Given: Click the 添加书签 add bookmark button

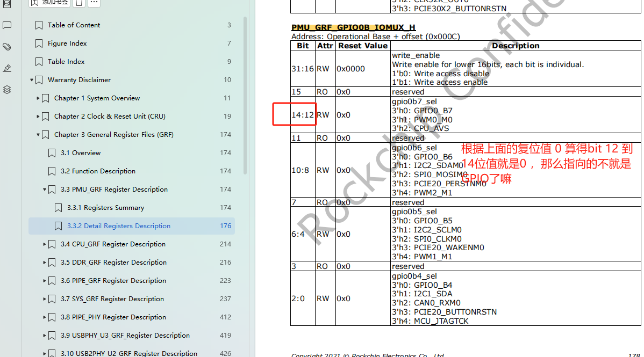Looking at the screenshot, I should [x=49, y=3].
